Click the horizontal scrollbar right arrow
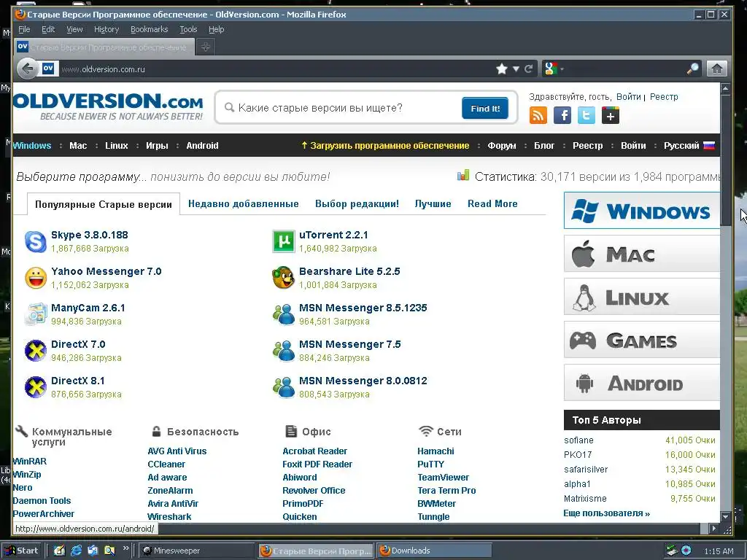The height and width of the screenshot is (560, 747). [x=713, y=528]
